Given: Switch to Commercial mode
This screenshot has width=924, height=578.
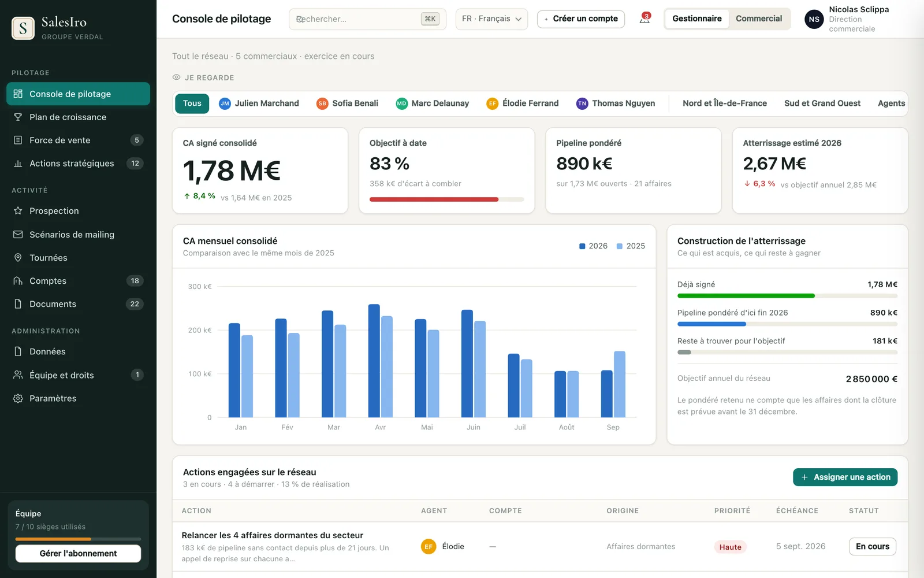Looking at the screenshot, I should 758,18.
